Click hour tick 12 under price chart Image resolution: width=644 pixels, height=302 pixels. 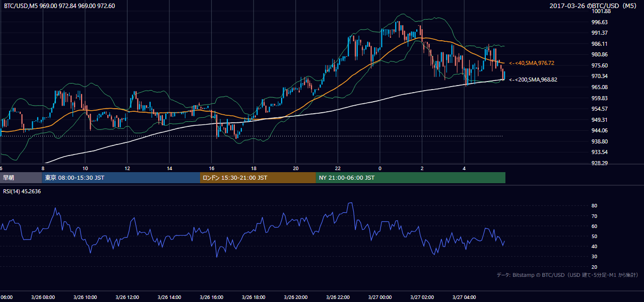pyautogui.click(x=127, y=168)
